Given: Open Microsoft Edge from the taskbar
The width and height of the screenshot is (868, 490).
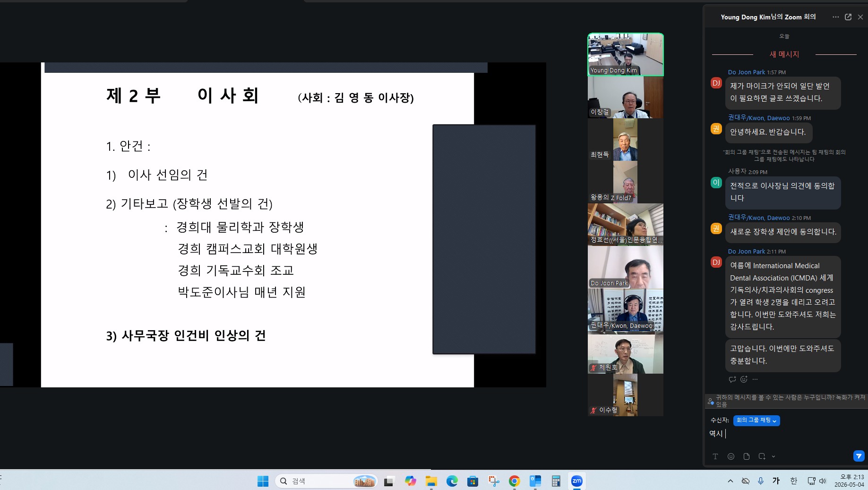Looking at the screenshot, I should (452, 481).
